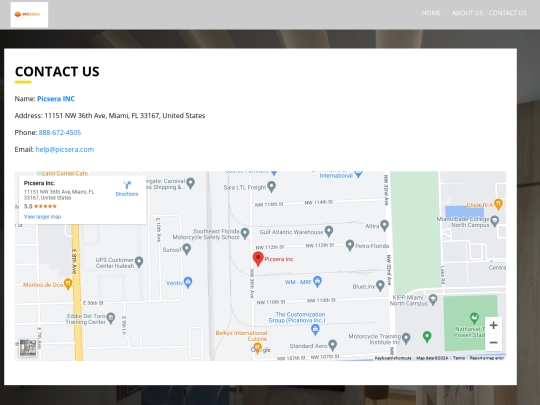This screenshot has height=405, width=540.
Task: Open map Terms link
Action: point(459,358)
